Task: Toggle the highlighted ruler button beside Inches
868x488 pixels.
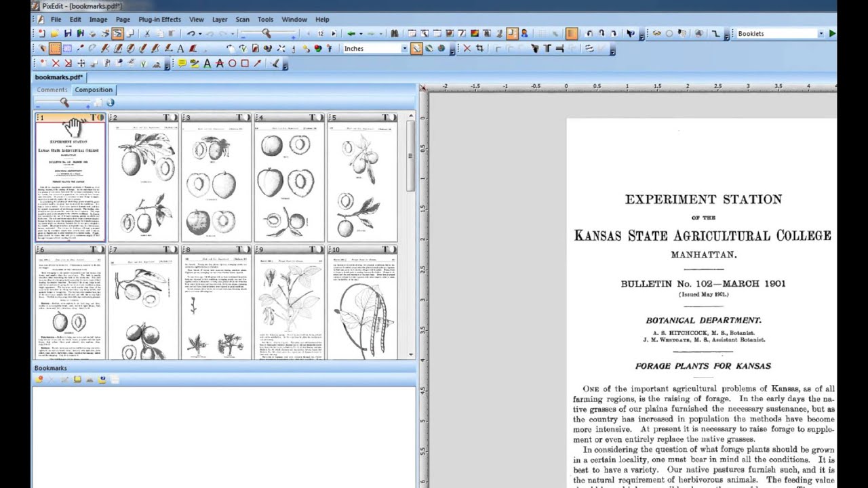Action: [x=416, y=48]
